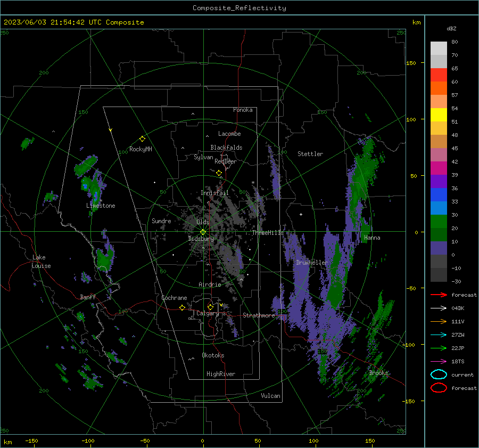
Task: Click the green echo cell northwest of Limestone
Action: click(86, 166)
